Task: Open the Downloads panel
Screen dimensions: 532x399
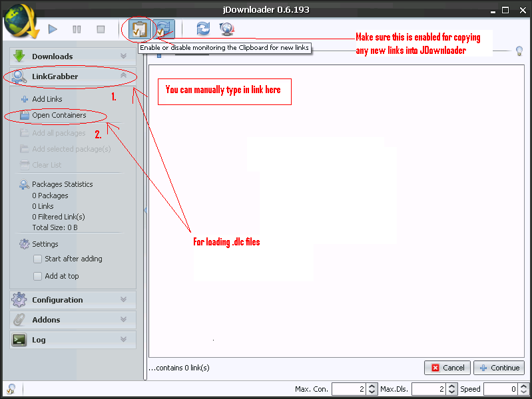Action: click(x=73, y=57)
